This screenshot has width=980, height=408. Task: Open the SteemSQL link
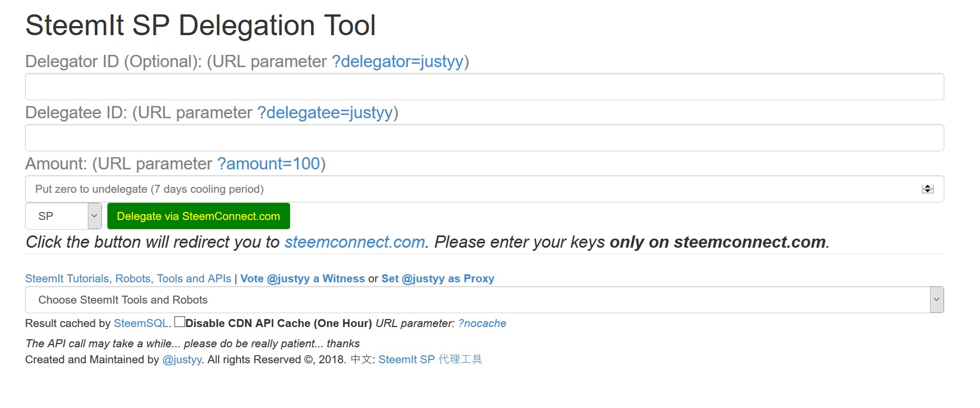coord(141,323)
